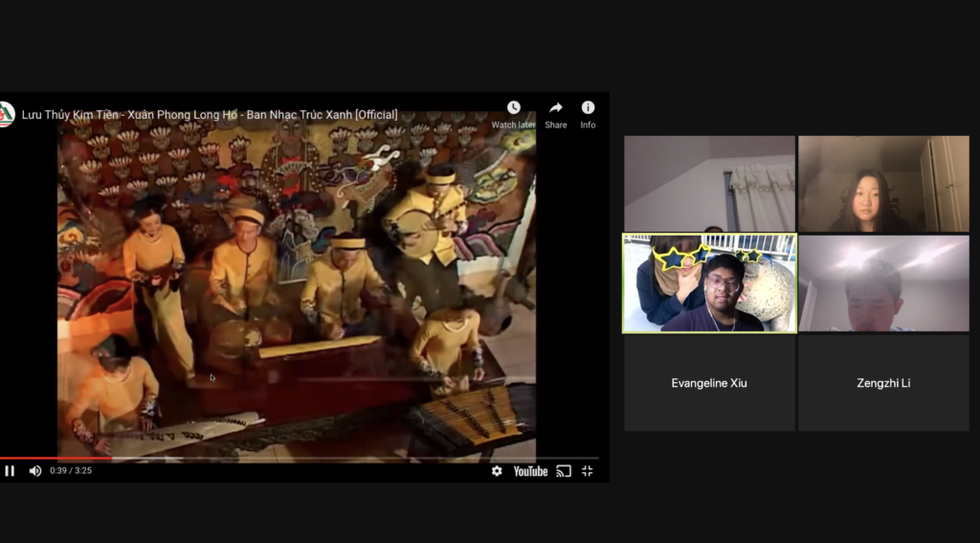Open the YouTube settings gear
This screenshot has width=980, height=543.
point(497,471)
